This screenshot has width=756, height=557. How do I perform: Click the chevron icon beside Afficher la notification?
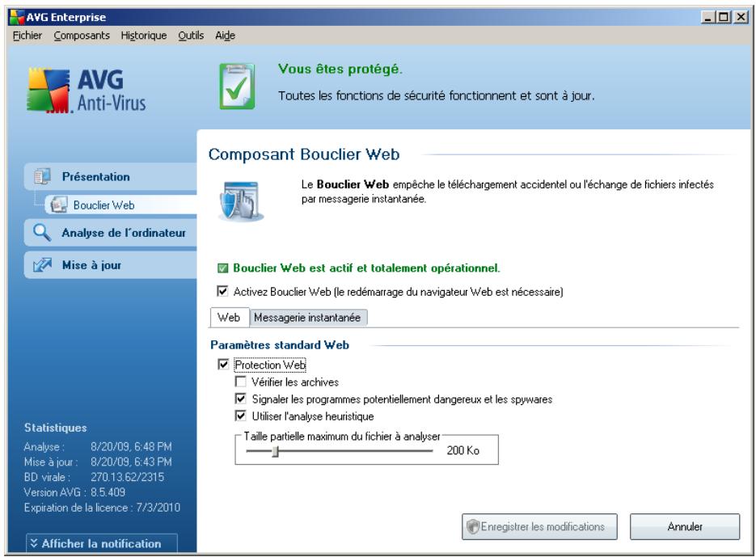(34, 543)
